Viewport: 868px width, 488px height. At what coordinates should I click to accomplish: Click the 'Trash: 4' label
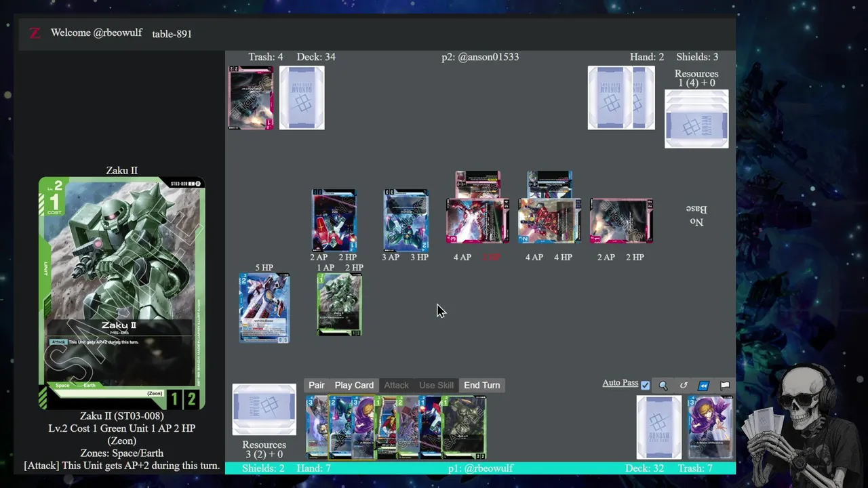click(x=266, y=57)
